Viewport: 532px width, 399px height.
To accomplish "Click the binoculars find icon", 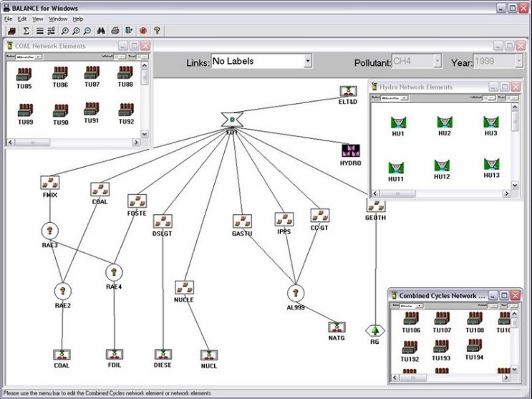I will click(101, 31).
